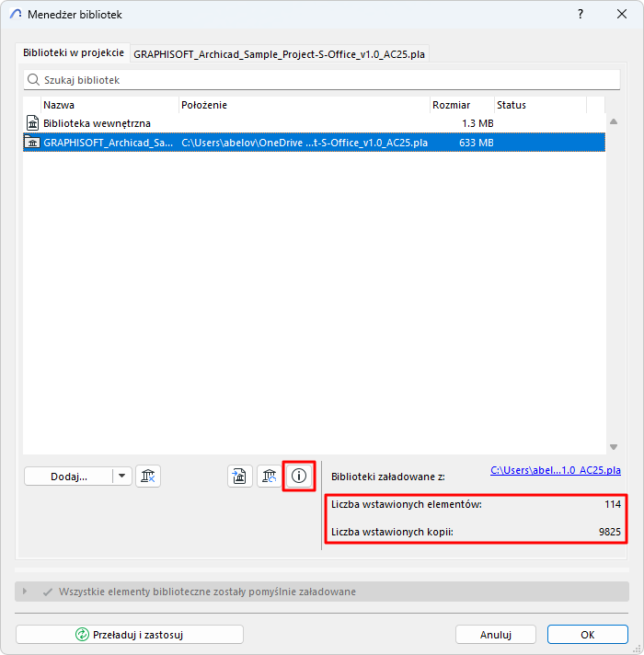Open the GRAPHISOFT_Archicad_Sample_Project .pla tab
Image resolution: width=644 pixels, height=655 pixels.
[x=279, y=54]
